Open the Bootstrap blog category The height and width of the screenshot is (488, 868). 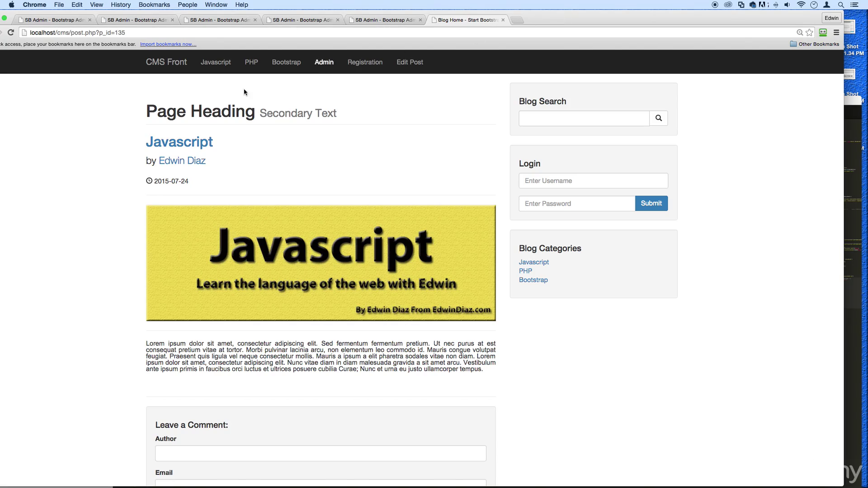533,280
